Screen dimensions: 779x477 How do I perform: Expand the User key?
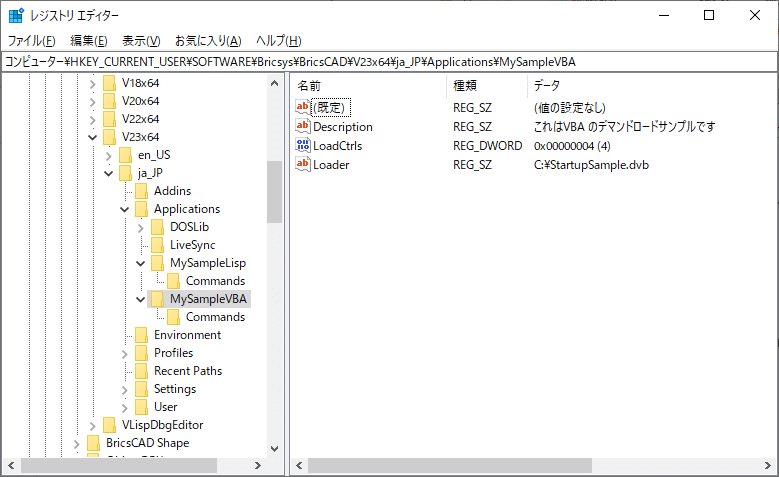pyautogui.click(x=124, y=408)
